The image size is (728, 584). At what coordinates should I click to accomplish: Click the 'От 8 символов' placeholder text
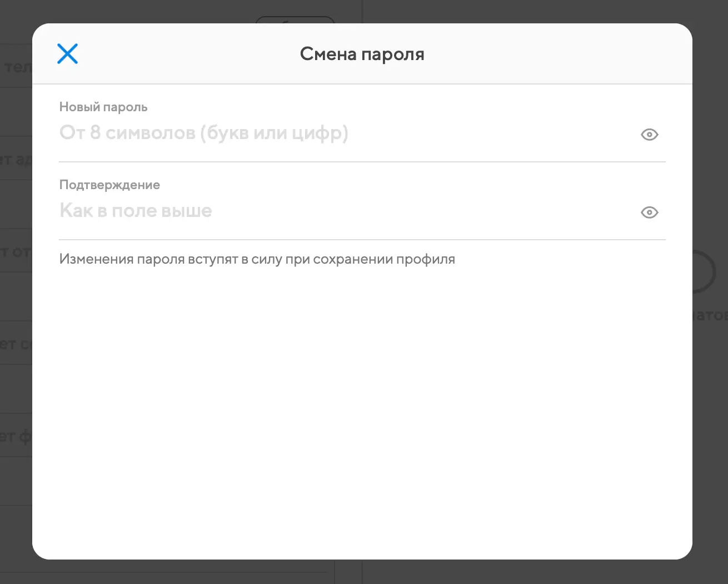pos(203,133)
